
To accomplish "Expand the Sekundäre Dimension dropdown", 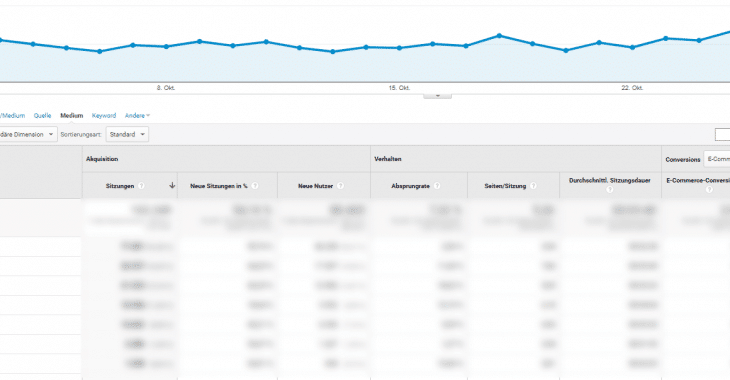I will [x=28, y=135].
